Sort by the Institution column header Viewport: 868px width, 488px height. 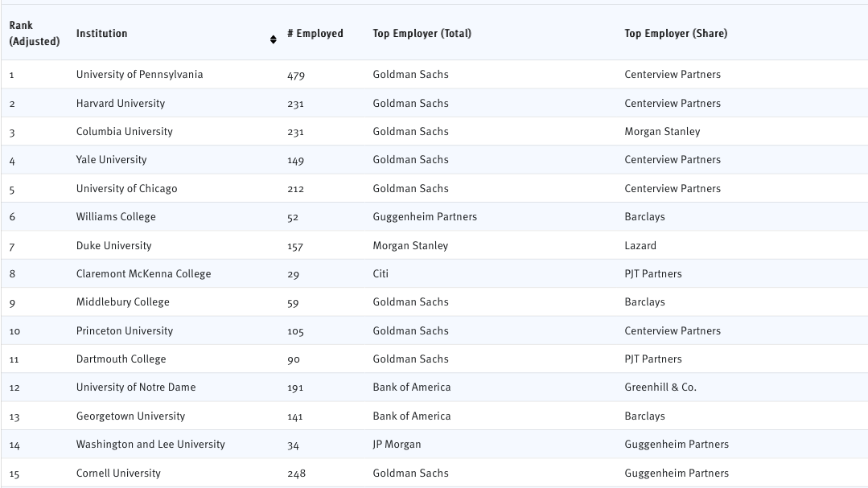point(102,34)
